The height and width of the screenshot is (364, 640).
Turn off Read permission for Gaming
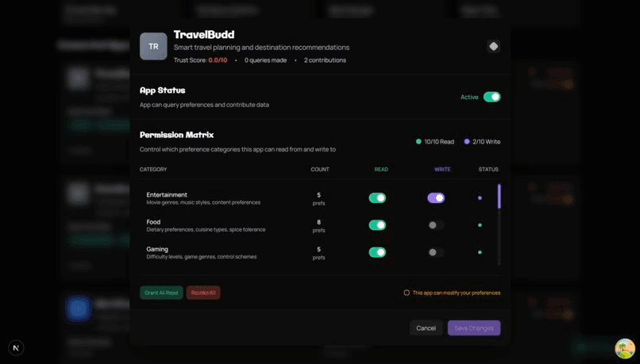coord(377,252)
